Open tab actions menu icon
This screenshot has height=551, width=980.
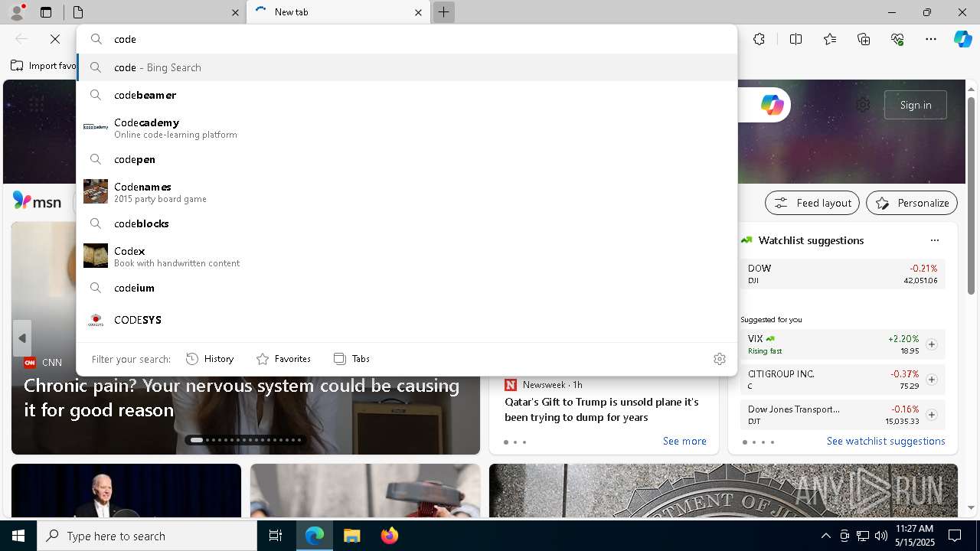pos(46,12)
